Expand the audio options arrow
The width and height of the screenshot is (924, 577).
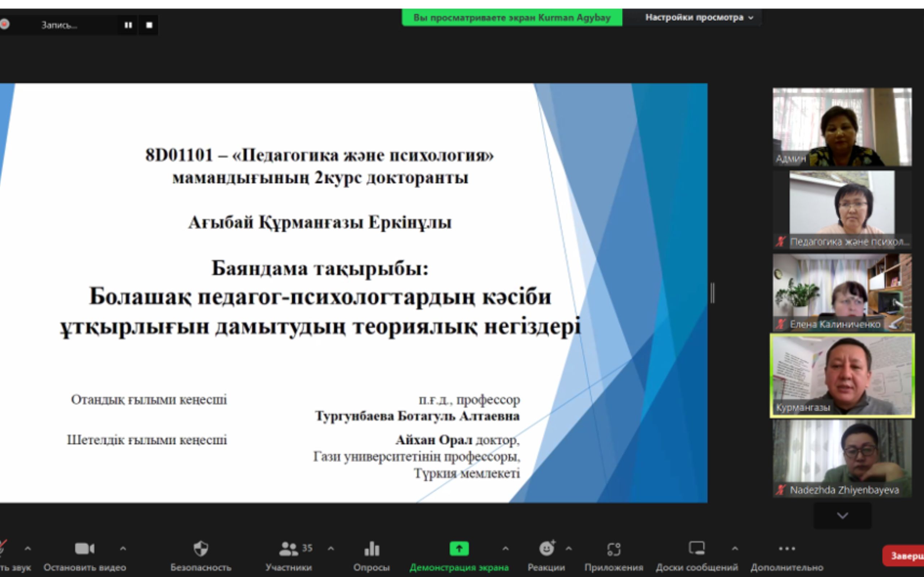(28, 549)
